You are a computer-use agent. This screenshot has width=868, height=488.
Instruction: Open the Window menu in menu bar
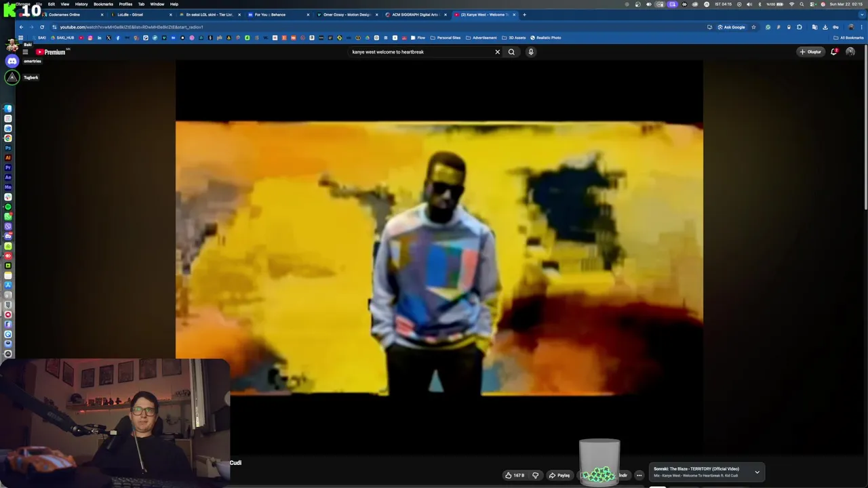pos(157,4)
